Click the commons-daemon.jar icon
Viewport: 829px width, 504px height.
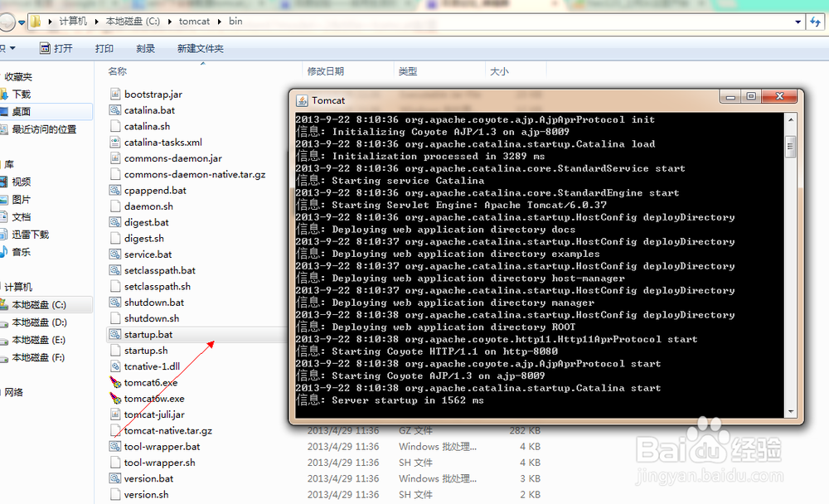coord(115,158)
